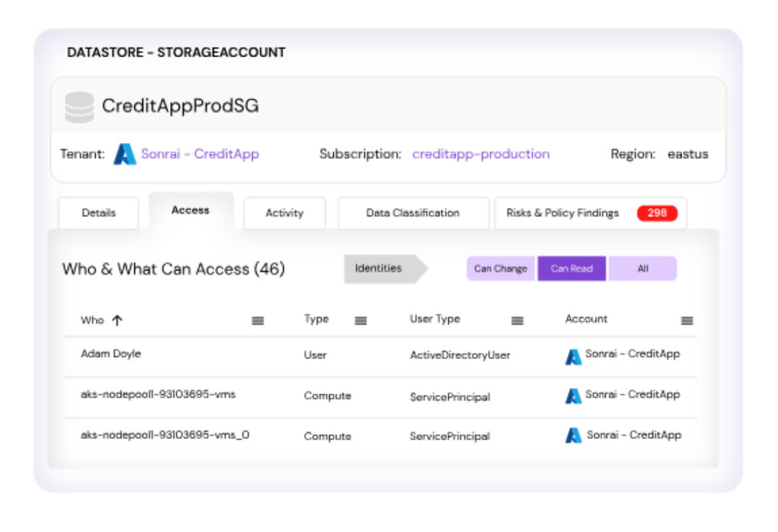Click the Identities arrow label
This screenshot has width=778, height=532.
[385, 269]
